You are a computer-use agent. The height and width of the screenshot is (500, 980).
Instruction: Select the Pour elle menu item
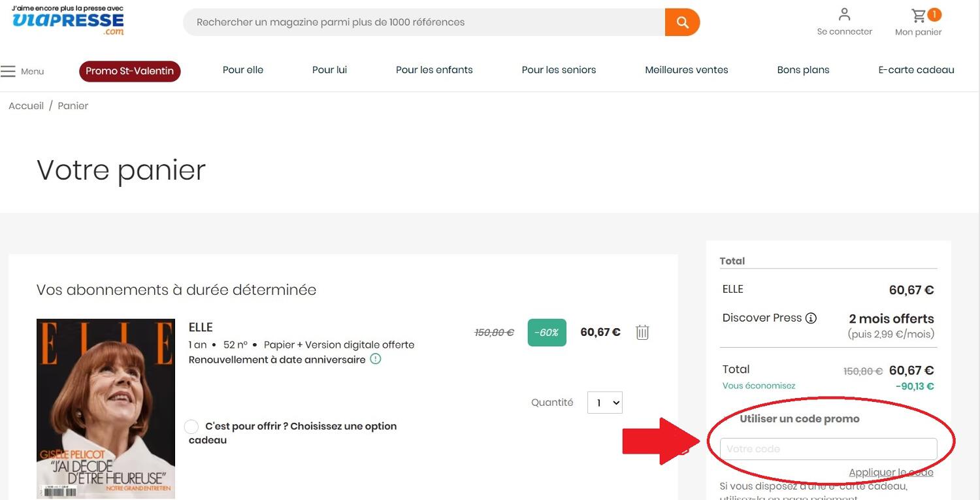click(243, 69)
